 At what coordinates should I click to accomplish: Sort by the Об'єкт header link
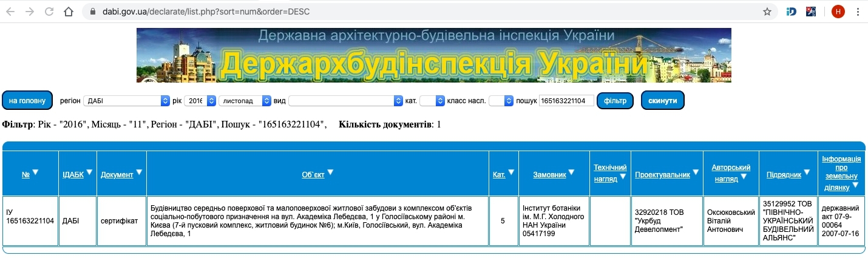pos(313,175)
